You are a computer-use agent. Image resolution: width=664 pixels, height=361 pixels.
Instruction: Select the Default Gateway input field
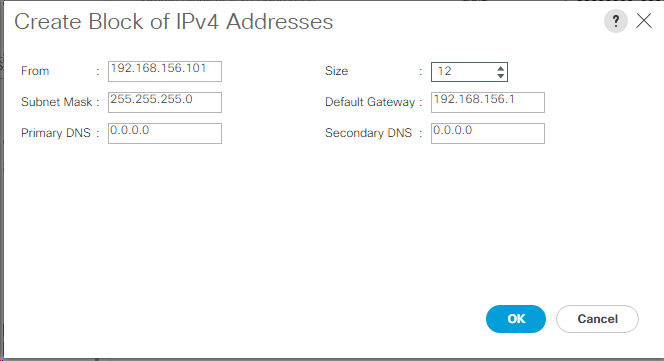tap(488, 102)
